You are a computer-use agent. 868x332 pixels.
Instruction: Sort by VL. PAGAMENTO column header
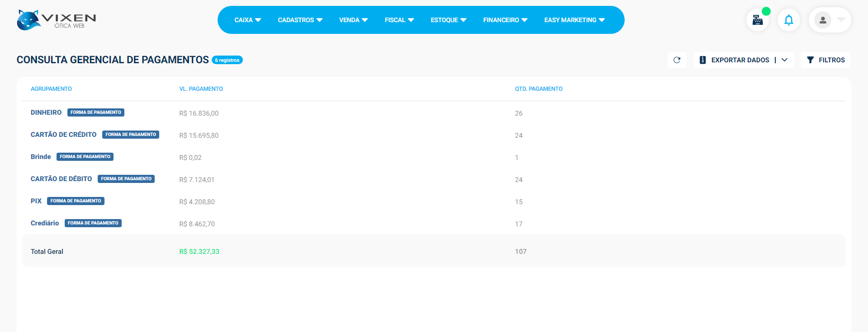pyautogui.click(x=201, y=89)
